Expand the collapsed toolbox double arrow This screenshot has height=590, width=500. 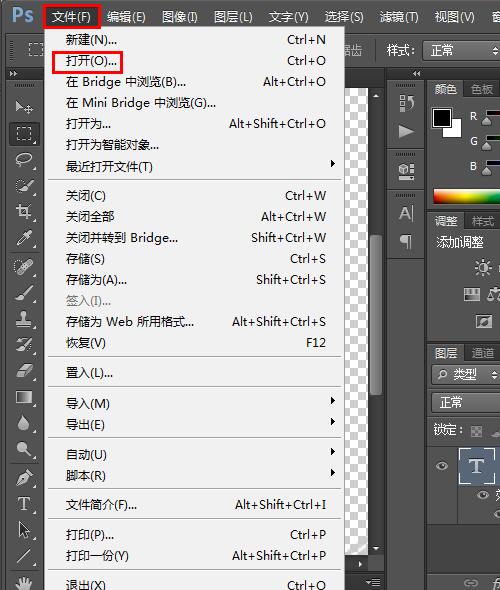[14, 73]
